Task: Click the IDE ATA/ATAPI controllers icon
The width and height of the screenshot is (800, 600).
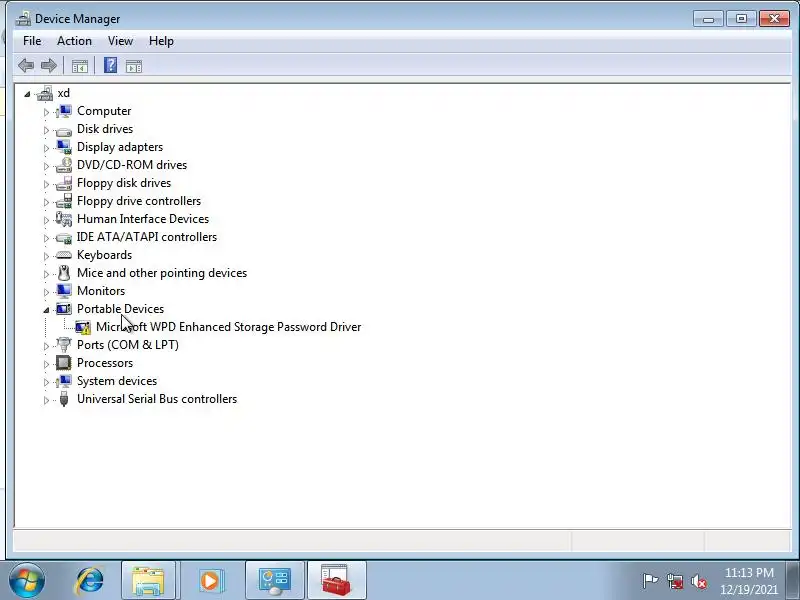Action: click(x=64, y=238)
